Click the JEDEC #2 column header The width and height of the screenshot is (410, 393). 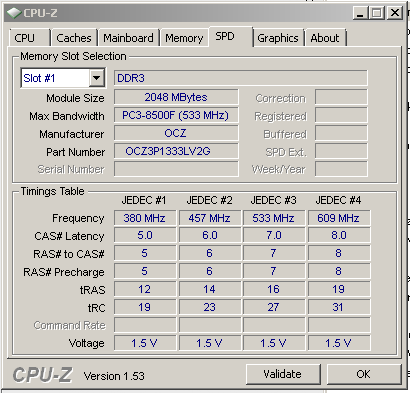209,200
